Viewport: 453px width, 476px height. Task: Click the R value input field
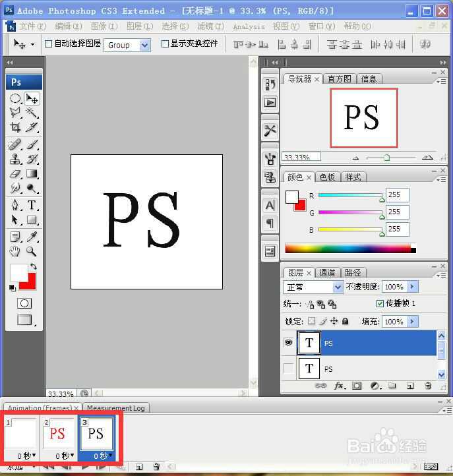pos(398,194)
